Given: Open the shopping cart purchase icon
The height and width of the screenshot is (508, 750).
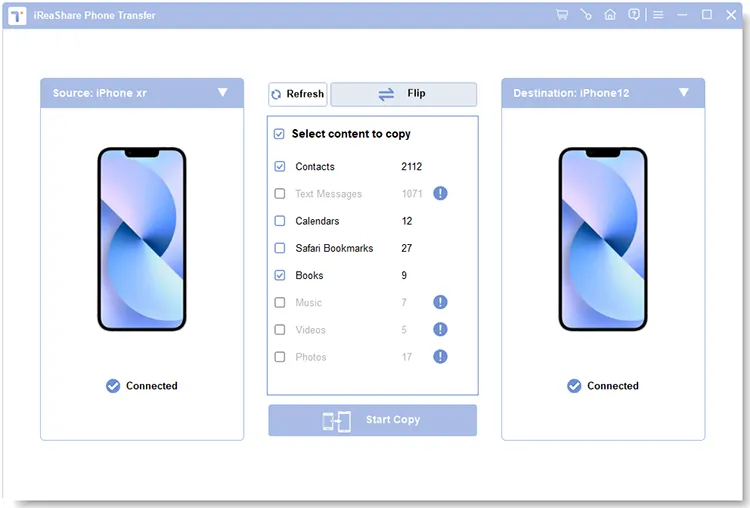Looking at the screenshot, I should [x=562, y=15].
